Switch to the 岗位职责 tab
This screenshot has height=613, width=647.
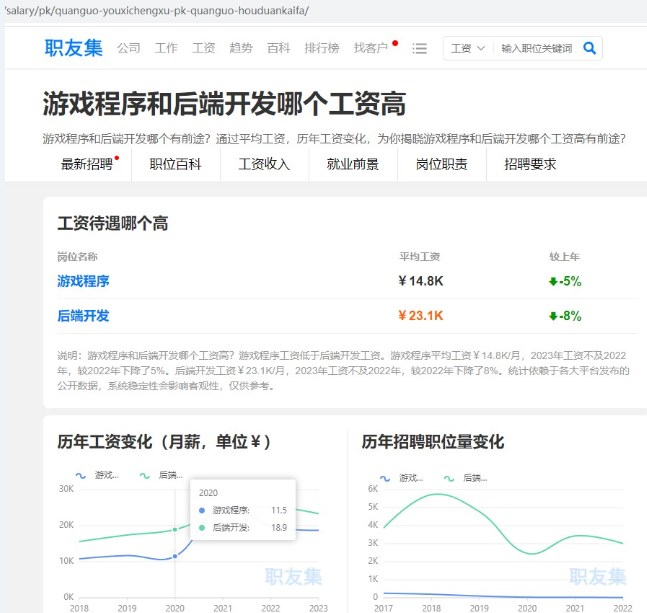pos(442,164)
